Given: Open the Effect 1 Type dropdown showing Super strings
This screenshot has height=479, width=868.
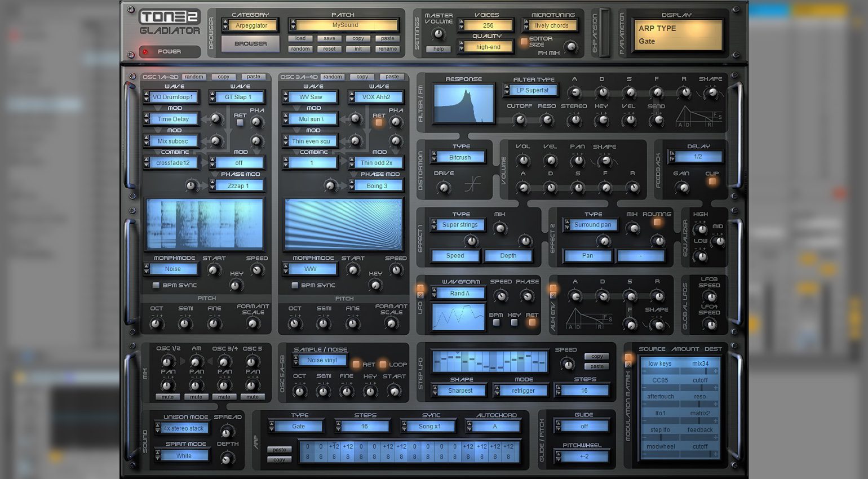Looking at the screenshot, I should pyautogui.click(x=458, y=225).
